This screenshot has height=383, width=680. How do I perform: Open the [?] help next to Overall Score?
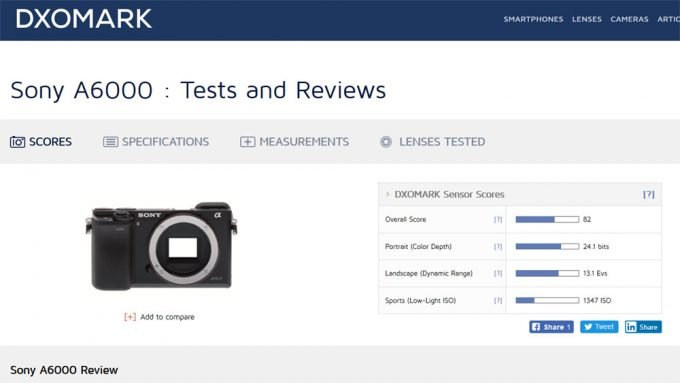point(498,219)
